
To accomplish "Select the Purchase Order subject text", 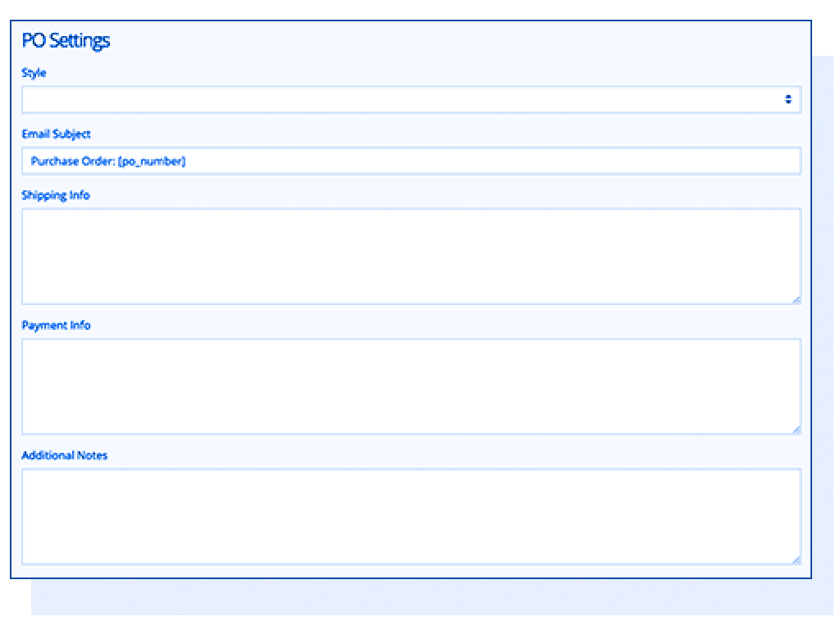I will (x=108, y=162).
